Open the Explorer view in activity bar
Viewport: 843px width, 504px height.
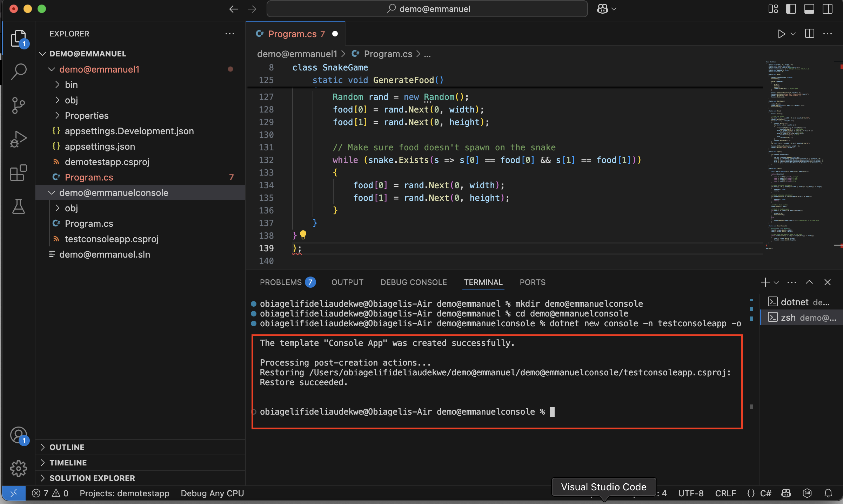(19, 38)
